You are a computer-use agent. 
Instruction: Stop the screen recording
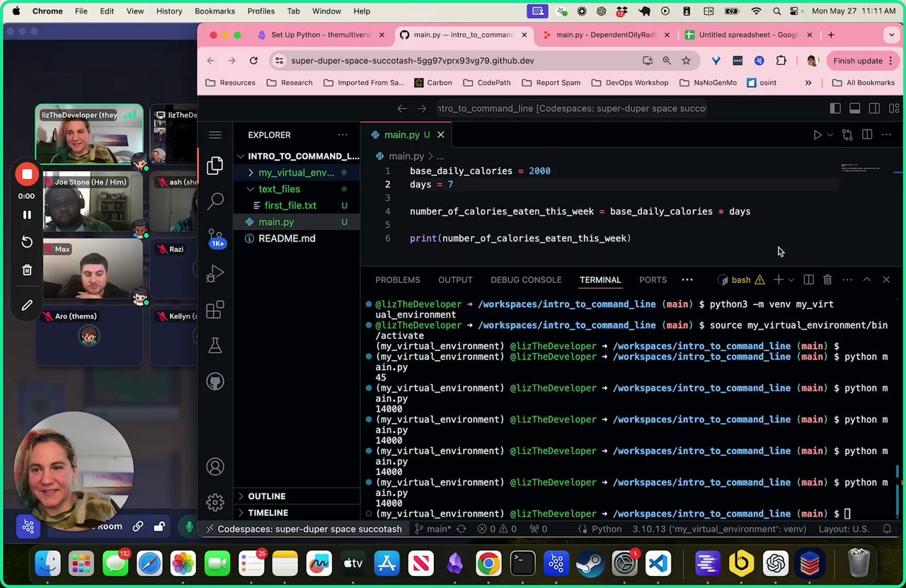pos(27,174)
